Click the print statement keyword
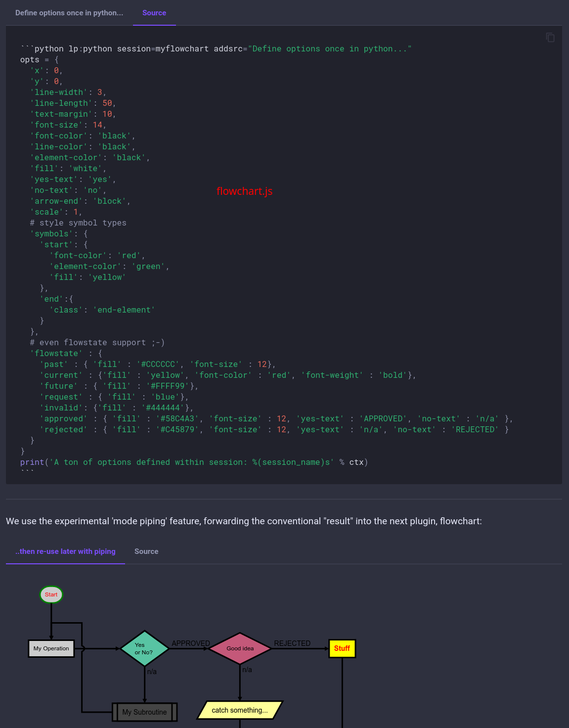This screenshot has height=728, width=569. tap(32, 462)
